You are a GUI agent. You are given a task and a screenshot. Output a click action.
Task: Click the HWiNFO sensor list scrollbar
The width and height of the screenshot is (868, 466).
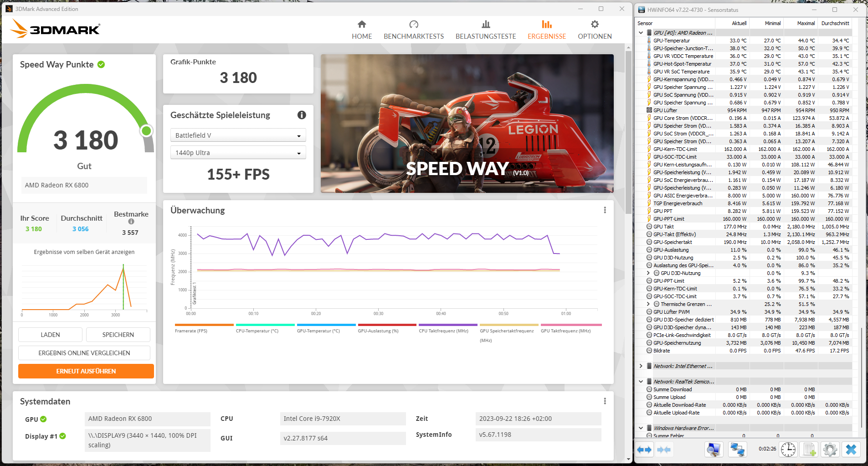click(862, 377)
